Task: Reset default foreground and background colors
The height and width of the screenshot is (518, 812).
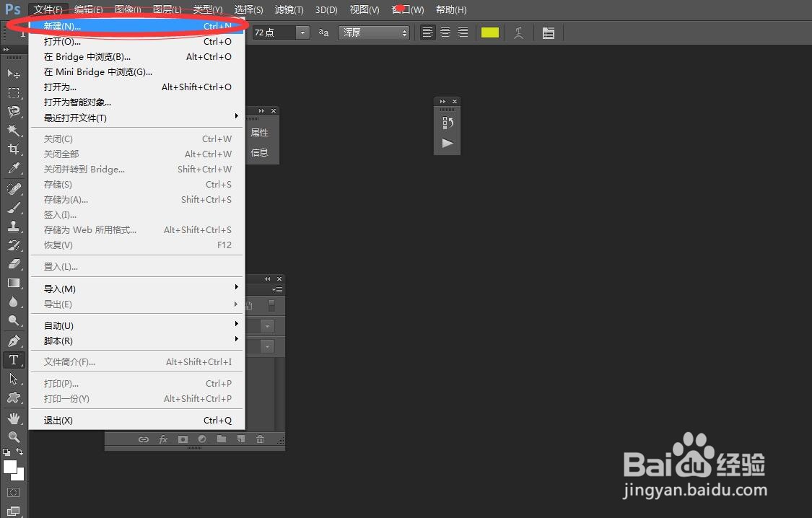Action: tap(6, 452)
